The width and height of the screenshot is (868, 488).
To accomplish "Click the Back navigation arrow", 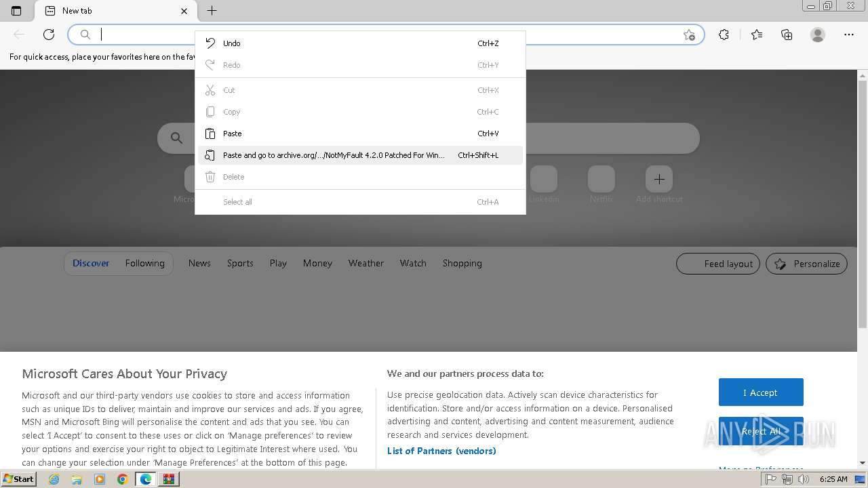I will click(x=19, y=35).
